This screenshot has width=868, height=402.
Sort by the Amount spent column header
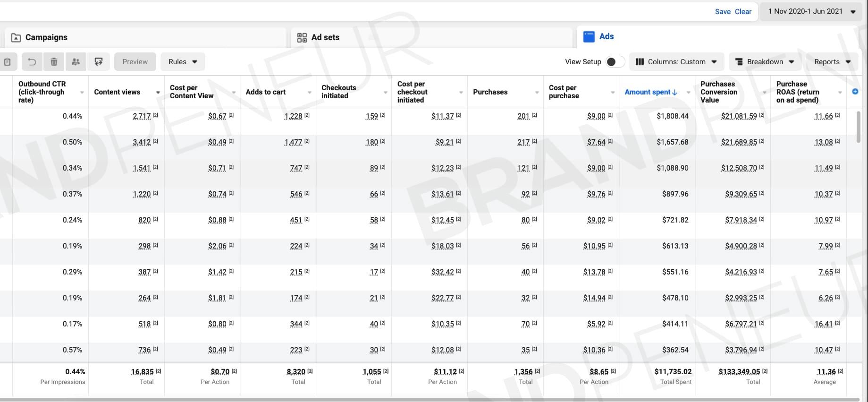[648, 92]
